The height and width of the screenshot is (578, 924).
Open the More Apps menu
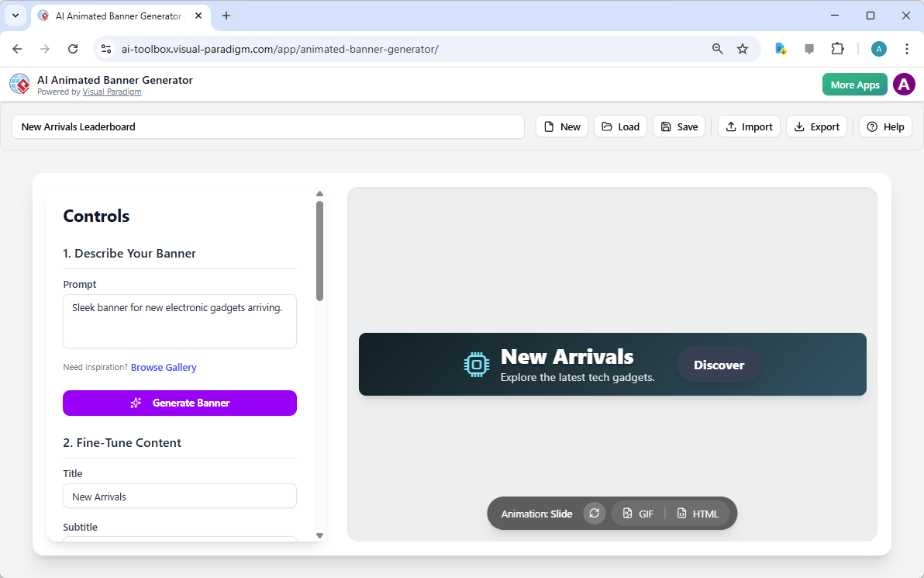click(x=854, y=84)
